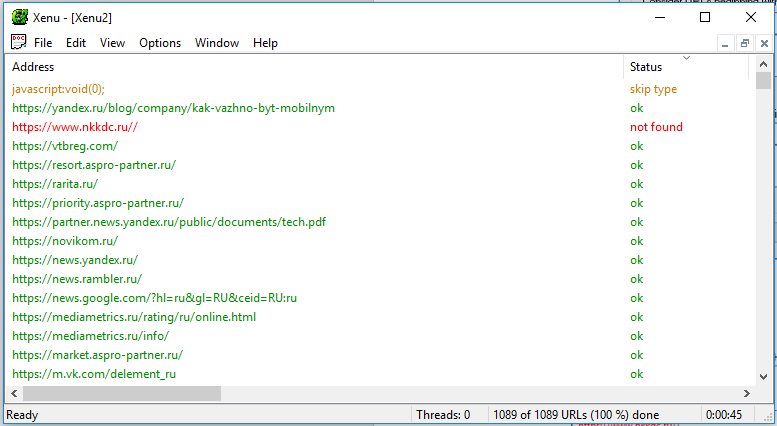The width and height of the screenshot is (777, 426).
Task: Open the Window menu
Action: (217, 43)
